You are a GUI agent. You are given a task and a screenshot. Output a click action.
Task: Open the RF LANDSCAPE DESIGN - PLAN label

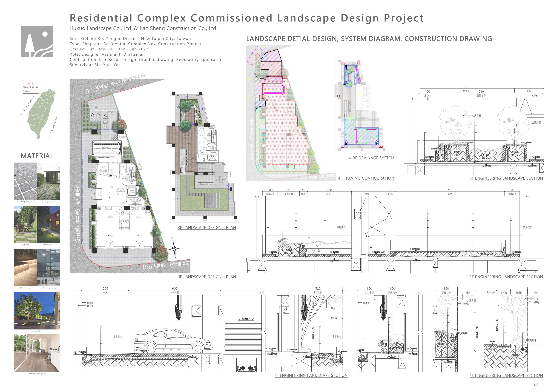coord(207,228)
